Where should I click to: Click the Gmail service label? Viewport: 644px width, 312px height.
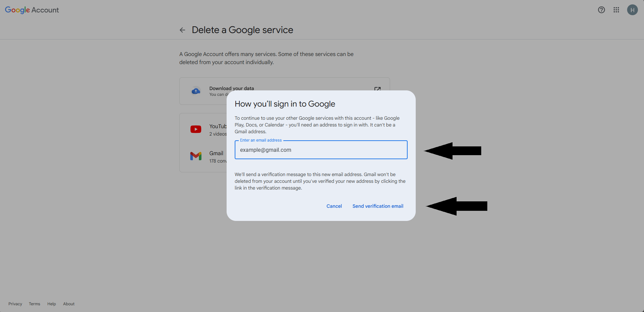click(216, 153)
